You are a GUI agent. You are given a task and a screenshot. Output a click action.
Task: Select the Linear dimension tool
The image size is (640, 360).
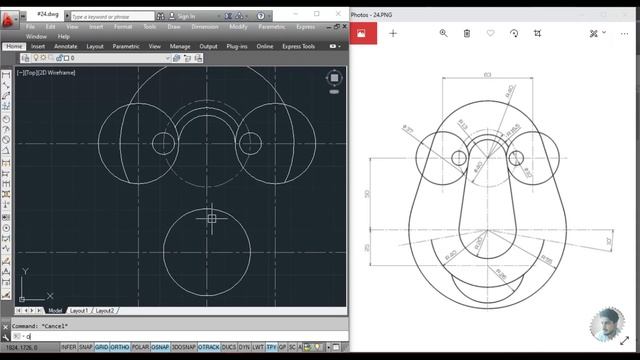coord(6,75)
